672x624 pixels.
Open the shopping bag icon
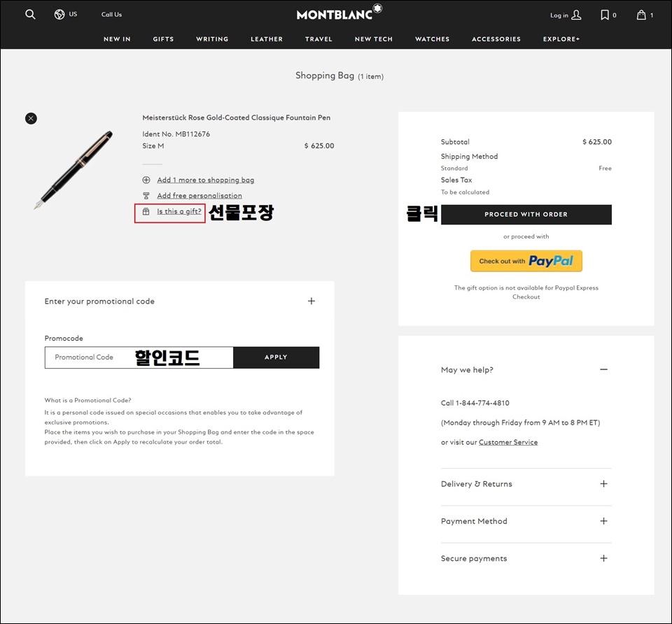tap(641, 15)
